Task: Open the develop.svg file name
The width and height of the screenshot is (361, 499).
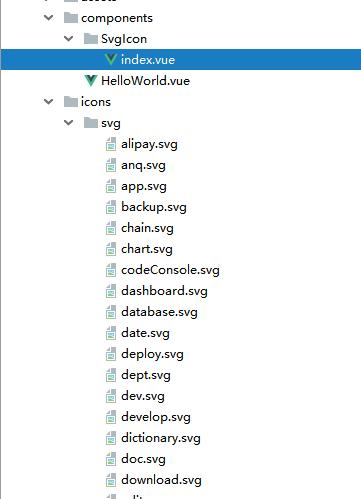Action: [x=156, y=417]
